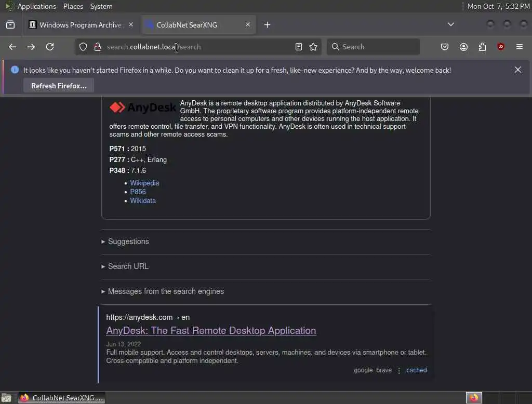
Task: Click the 'Jun 13, 2022' result date
Action: pos(123,344)
